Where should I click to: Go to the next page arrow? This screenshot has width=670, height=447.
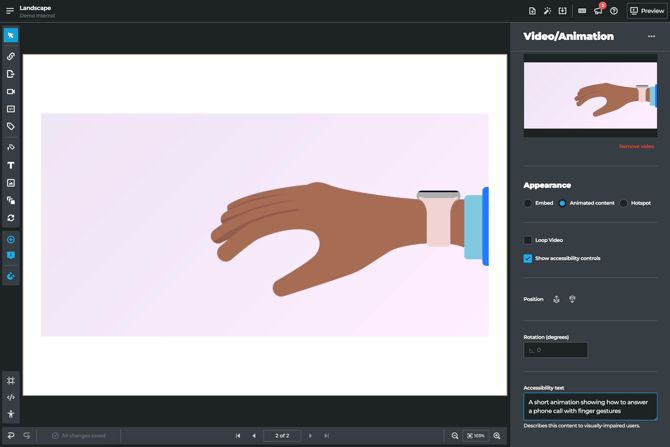click(x=311, y=436)
